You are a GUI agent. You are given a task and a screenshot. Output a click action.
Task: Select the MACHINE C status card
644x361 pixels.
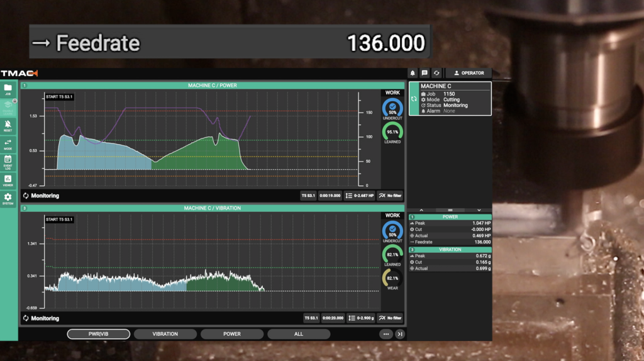click(450, 99)
